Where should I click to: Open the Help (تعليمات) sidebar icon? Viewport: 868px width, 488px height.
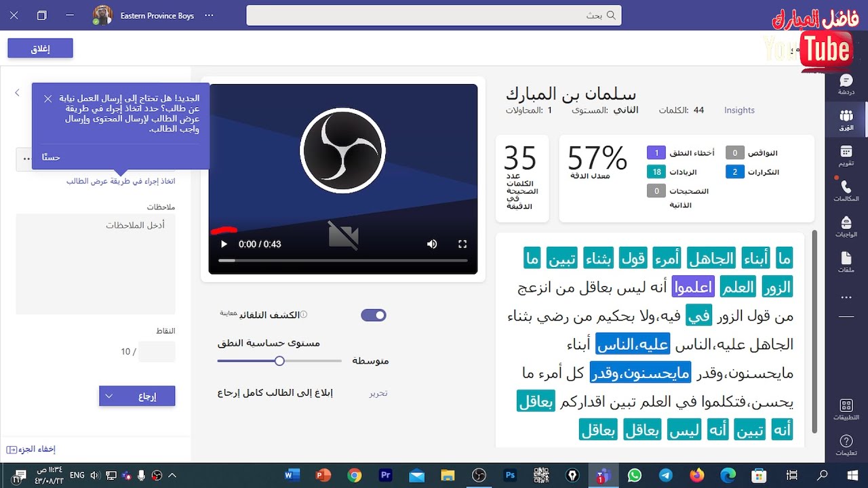tap(846, 445)
